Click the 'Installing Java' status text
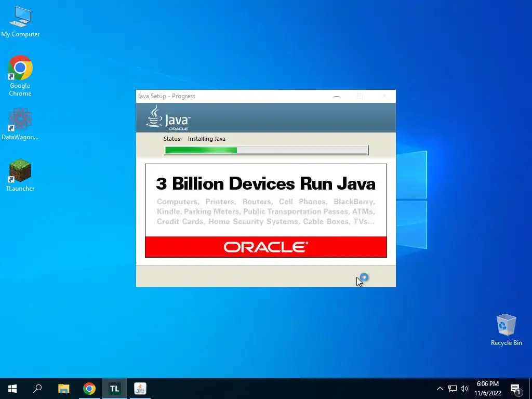 click(207, 139)
